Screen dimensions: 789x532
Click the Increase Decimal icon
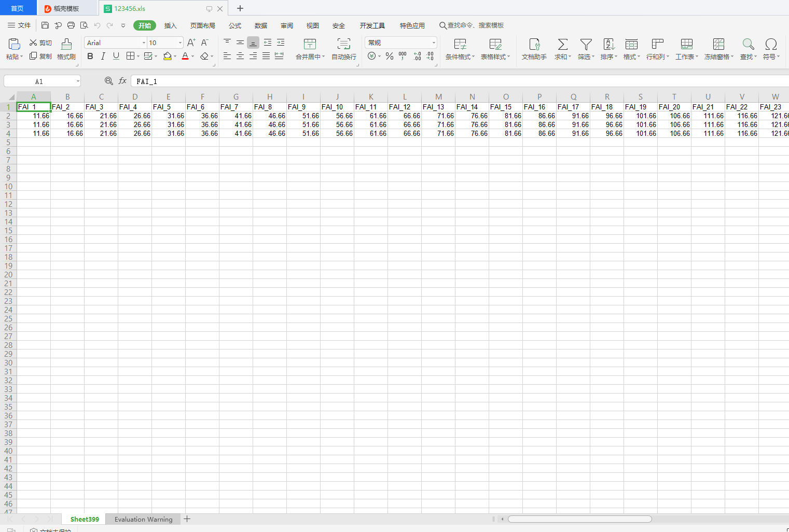(x=418, y=56)
